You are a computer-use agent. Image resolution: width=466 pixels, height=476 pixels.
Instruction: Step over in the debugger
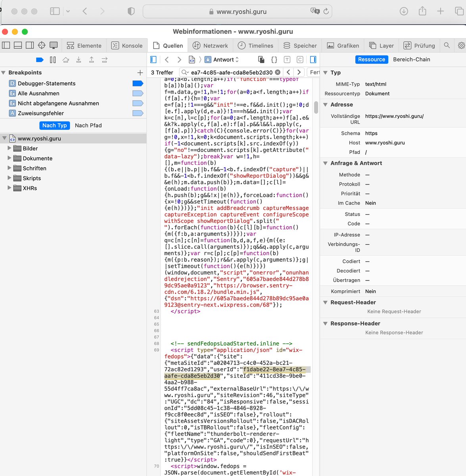pyautogui.click(x=66, y=60)
